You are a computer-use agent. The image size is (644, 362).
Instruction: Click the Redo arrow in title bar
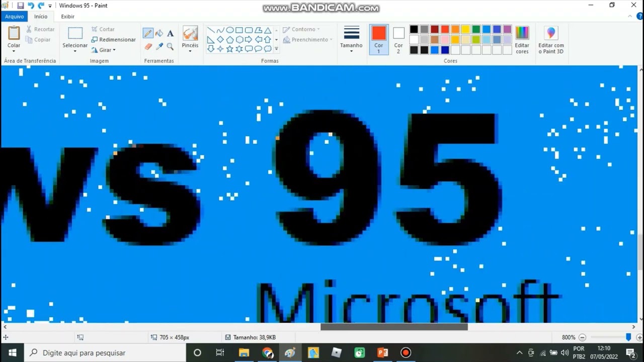(x=41, y=6)
